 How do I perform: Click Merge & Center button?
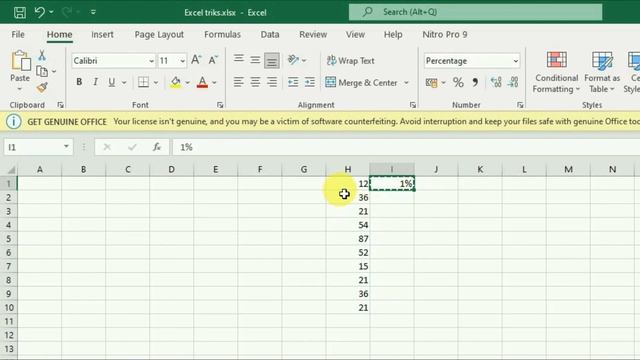(362, 82)
